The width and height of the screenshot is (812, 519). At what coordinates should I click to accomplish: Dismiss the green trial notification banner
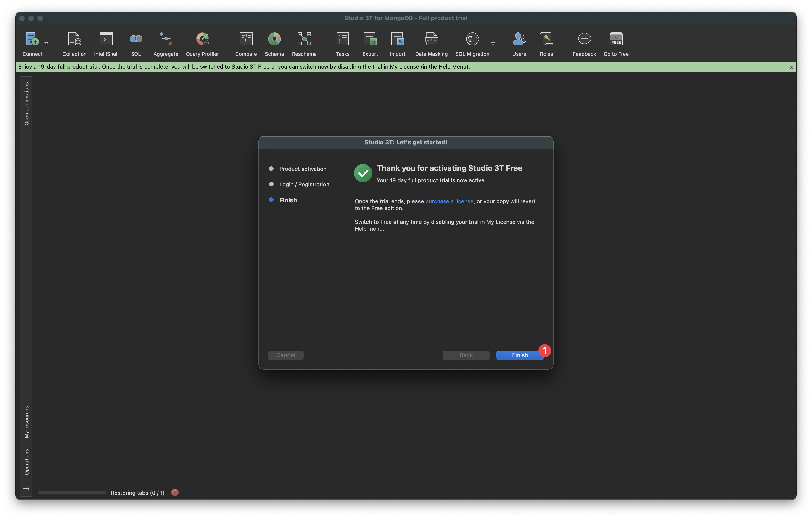click(791, 67)
